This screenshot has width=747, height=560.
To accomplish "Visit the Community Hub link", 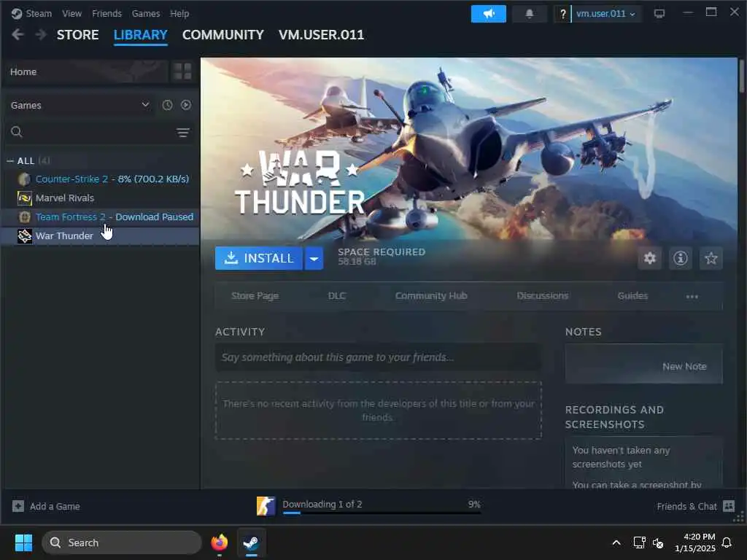I will pos(431,296).
